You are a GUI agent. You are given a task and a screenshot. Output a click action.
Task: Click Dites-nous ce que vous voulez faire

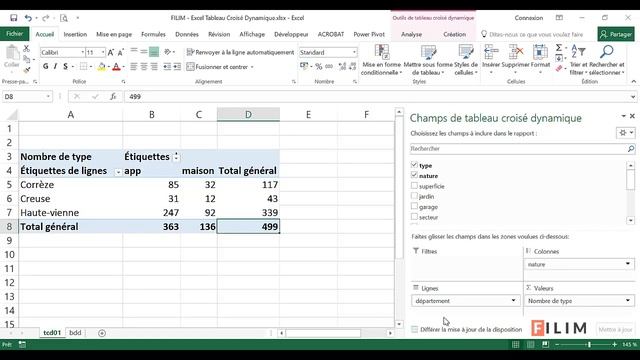point(532,34)
